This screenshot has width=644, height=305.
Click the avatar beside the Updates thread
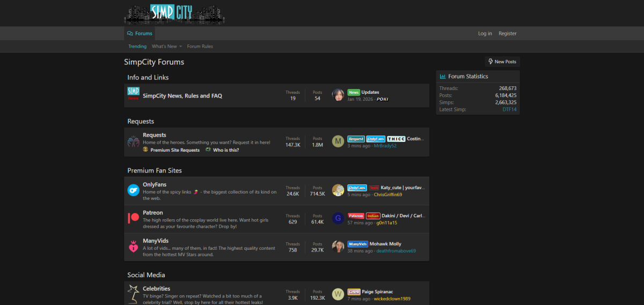338,95
